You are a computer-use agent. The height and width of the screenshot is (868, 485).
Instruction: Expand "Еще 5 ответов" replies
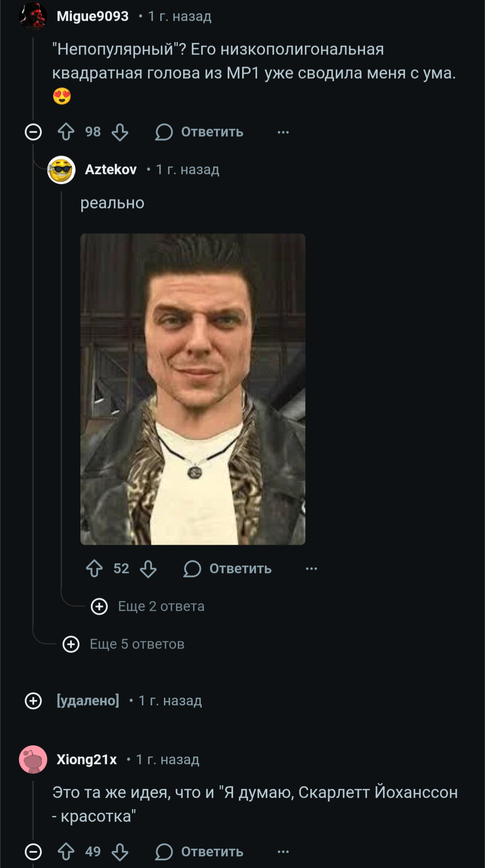click(71, 644)
